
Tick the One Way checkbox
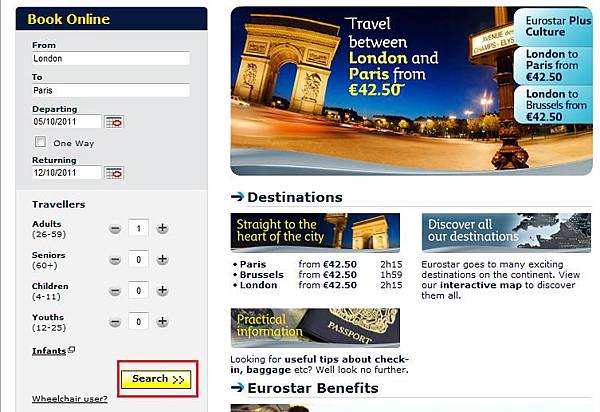coord(40,142)
